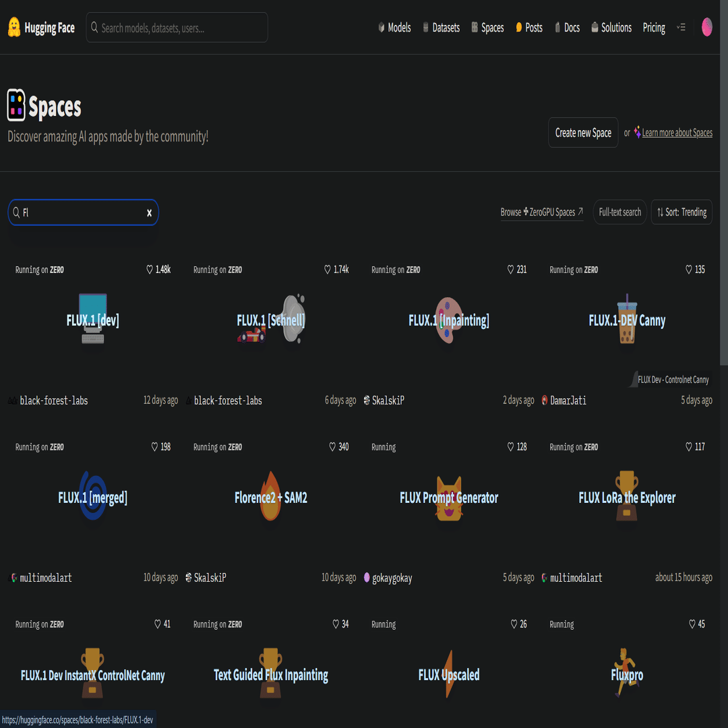Viewport: 728px width, 728px height.
Task: Expand the navigation more-options menu icon
Action: tap(681, 28)
